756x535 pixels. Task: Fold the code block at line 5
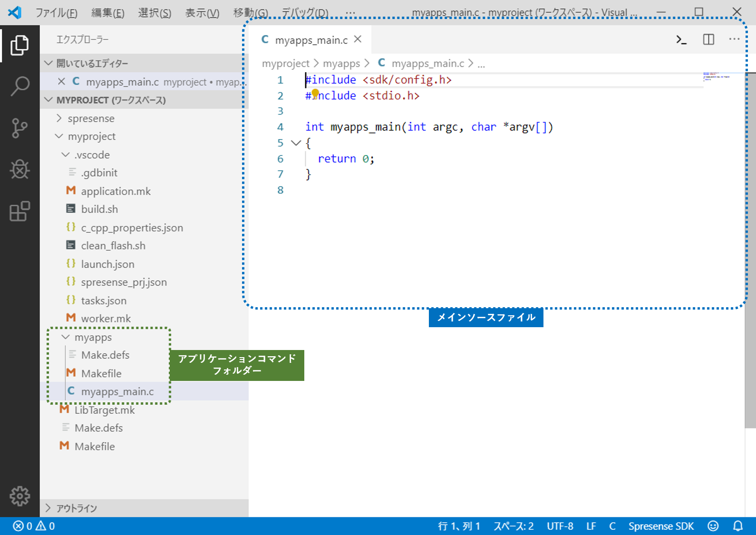[296, 143]
